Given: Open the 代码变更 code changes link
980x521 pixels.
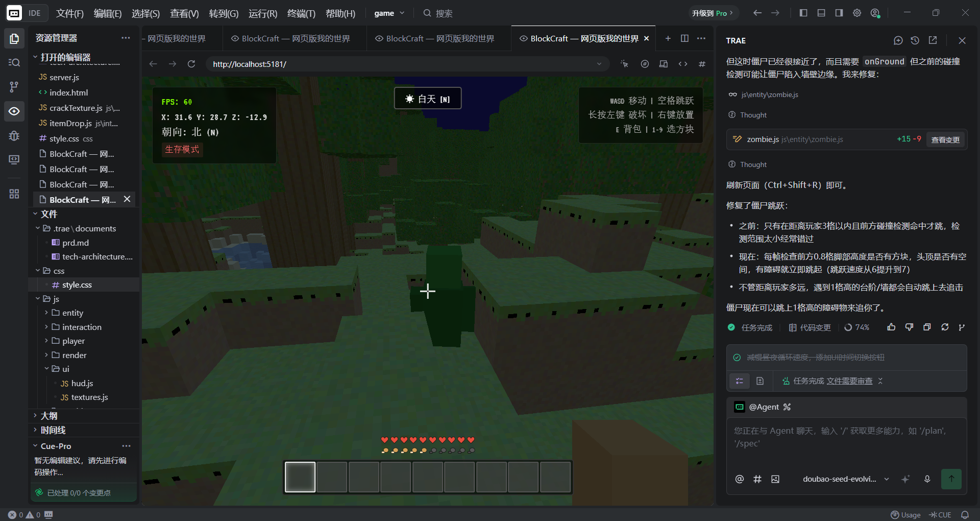Looking at the screenshot, I should tap(810, 327).
